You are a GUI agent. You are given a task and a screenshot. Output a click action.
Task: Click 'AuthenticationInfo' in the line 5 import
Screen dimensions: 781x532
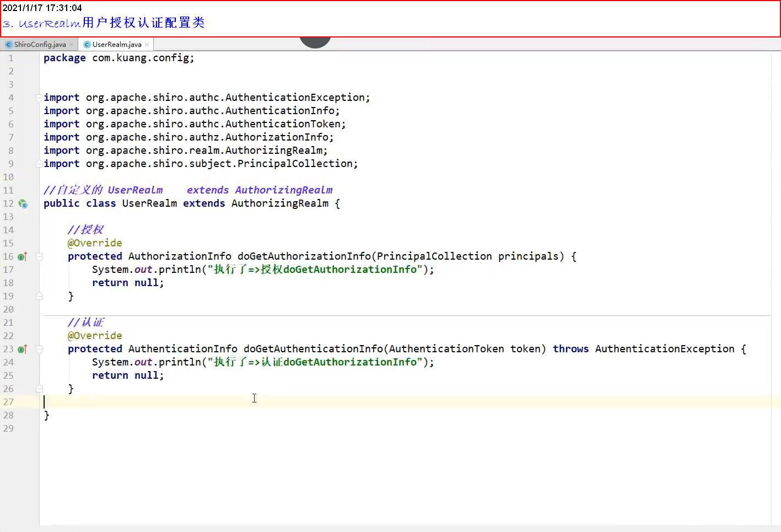coord(280,111)
